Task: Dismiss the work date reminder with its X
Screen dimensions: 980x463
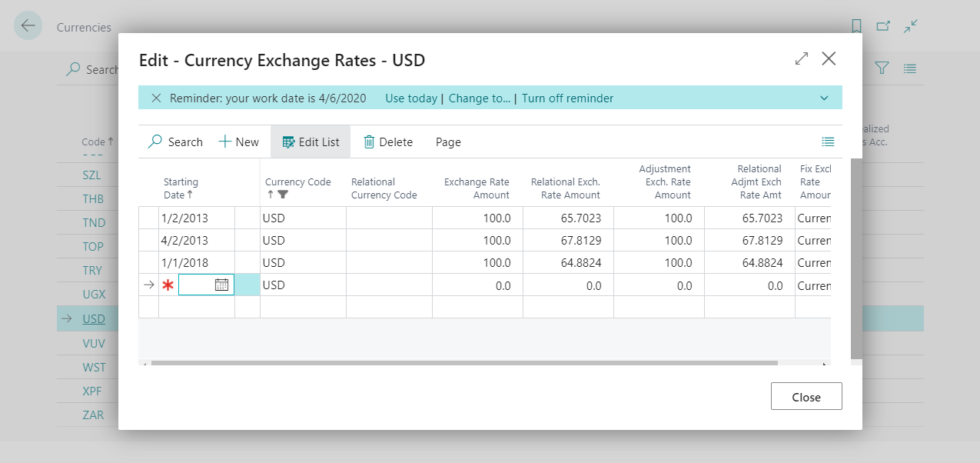Action: tap(156, 98)
